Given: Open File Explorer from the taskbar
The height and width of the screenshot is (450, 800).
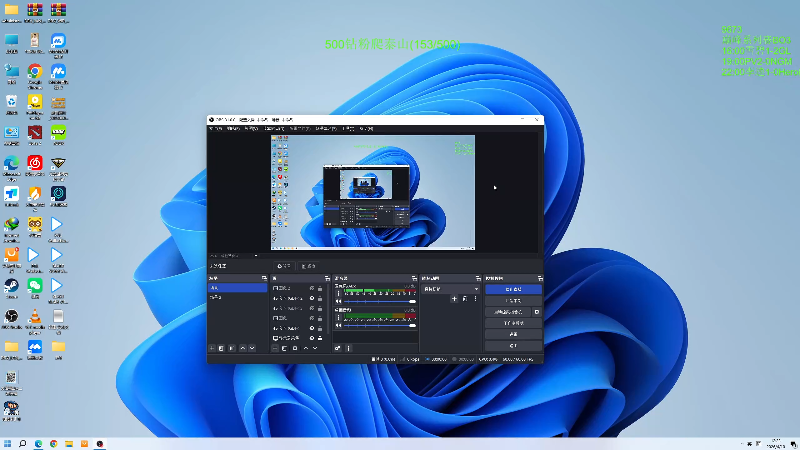Looking at the screenshot, I should [x=69, y=444].
